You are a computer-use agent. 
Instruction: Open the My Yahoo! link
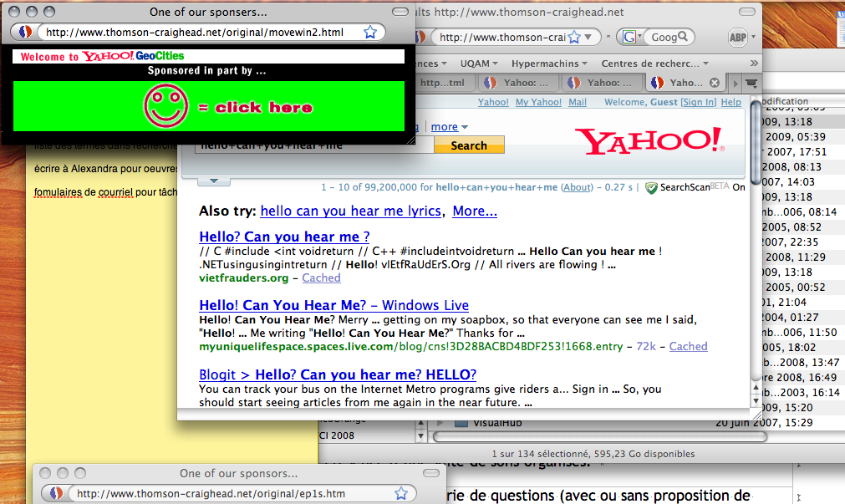pos(538,103)
